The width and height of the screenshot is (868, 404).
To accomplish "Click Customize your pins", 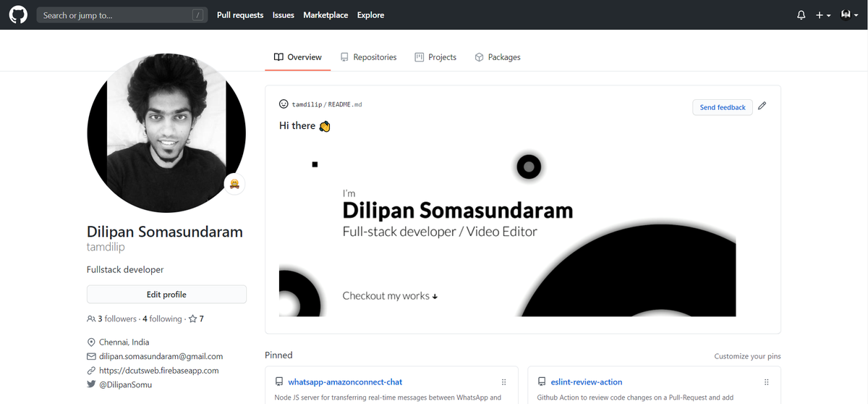I will click(x=747, y=356).
